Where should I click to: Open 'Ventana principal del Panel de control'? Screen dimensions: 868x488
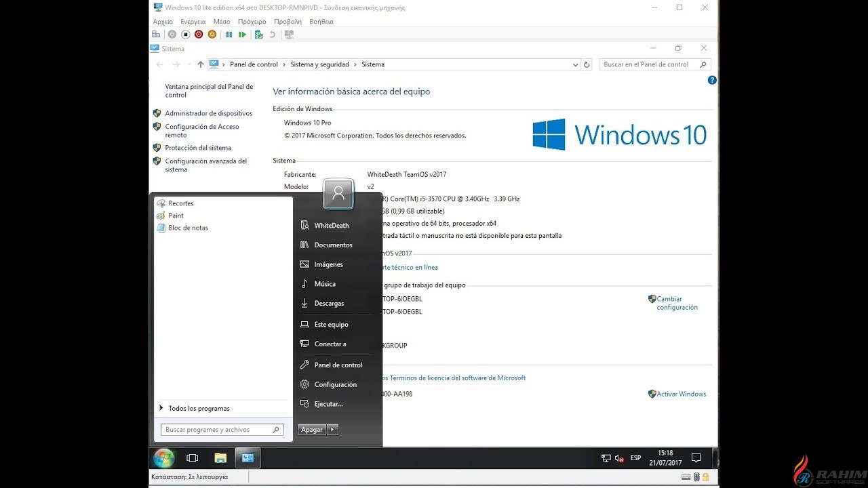point(209,91)
